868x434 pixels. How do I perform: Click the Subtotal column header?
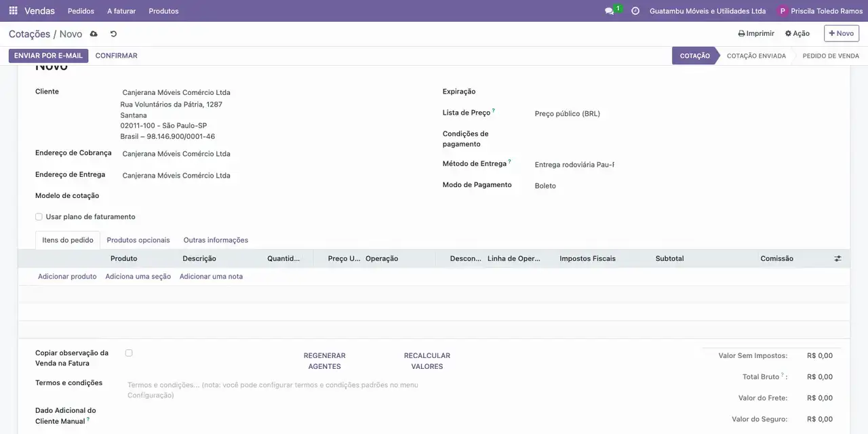pos(669,258)
